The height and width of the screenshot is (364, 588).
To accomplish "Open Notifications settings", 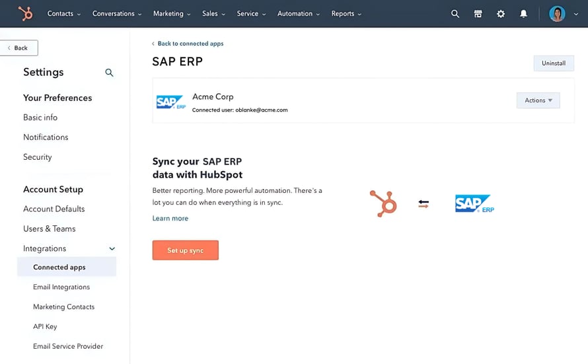I will [46, 137].
